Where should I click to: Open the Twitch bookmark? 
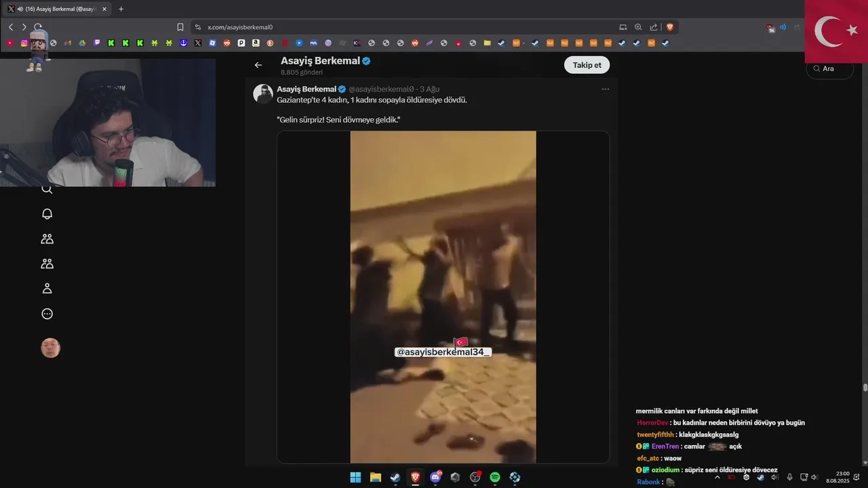coord(97,43)
